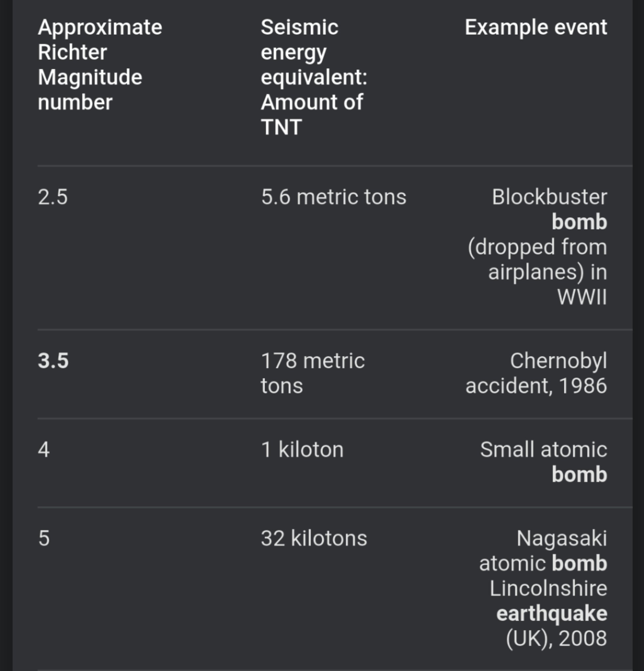Click the 'Chernobyl accident, 1986' entry

pos(536,373)
